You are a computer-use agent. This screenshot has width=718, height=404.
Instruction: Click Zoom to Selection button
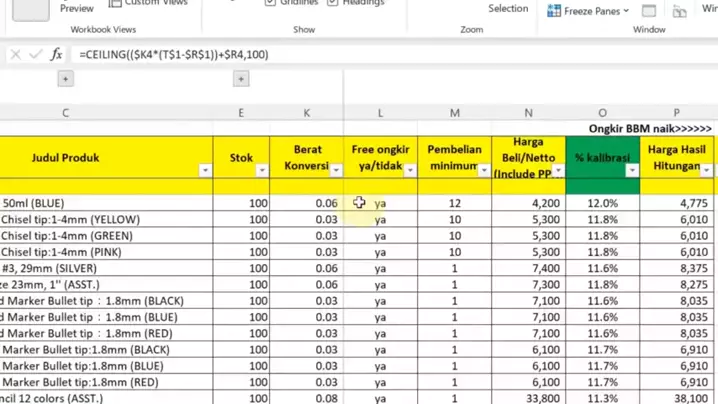[508, 8]
